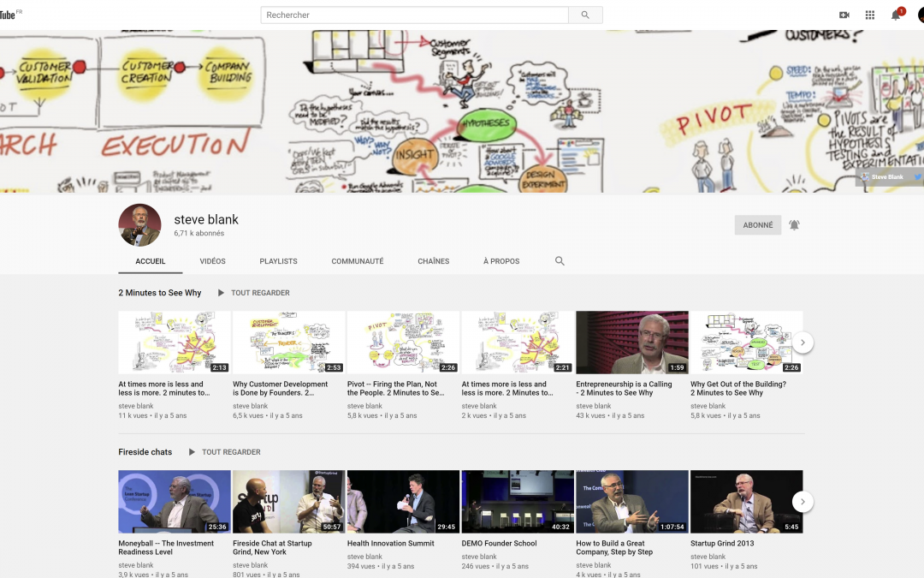Open the 2:21 video thumbnail
This screenshot has width=924, height=578.
click(518, 343)
